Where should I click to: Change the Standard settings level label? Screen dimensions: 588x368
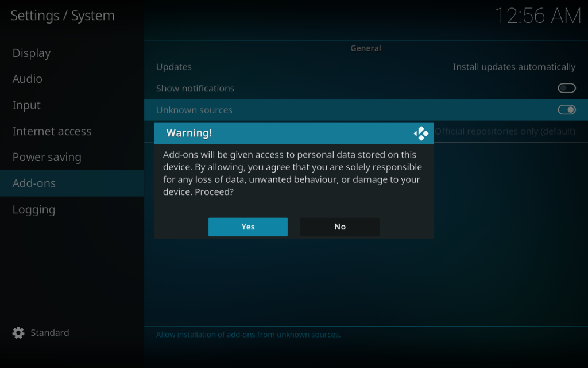50,333
